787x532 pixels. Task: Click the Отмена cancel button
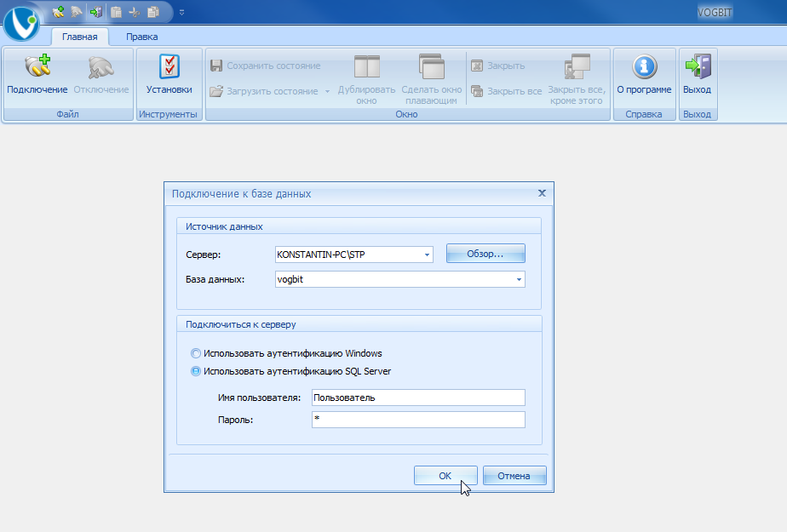[x=514, y=476]
